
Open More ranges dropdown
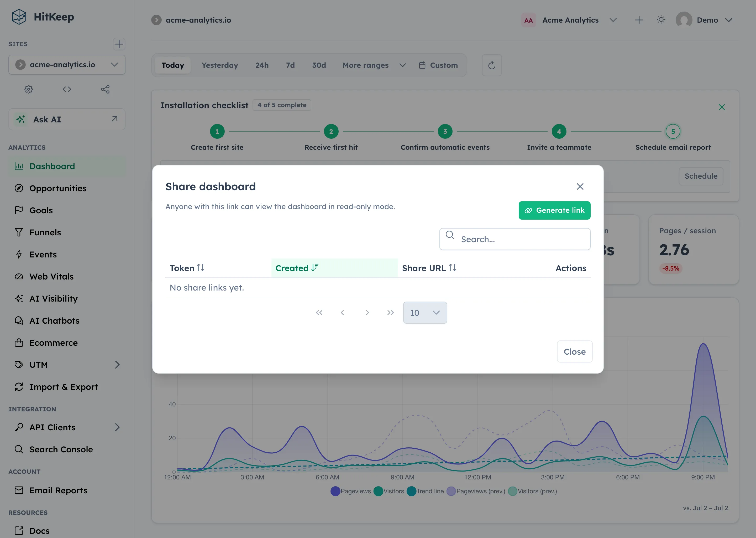[374, 65]
